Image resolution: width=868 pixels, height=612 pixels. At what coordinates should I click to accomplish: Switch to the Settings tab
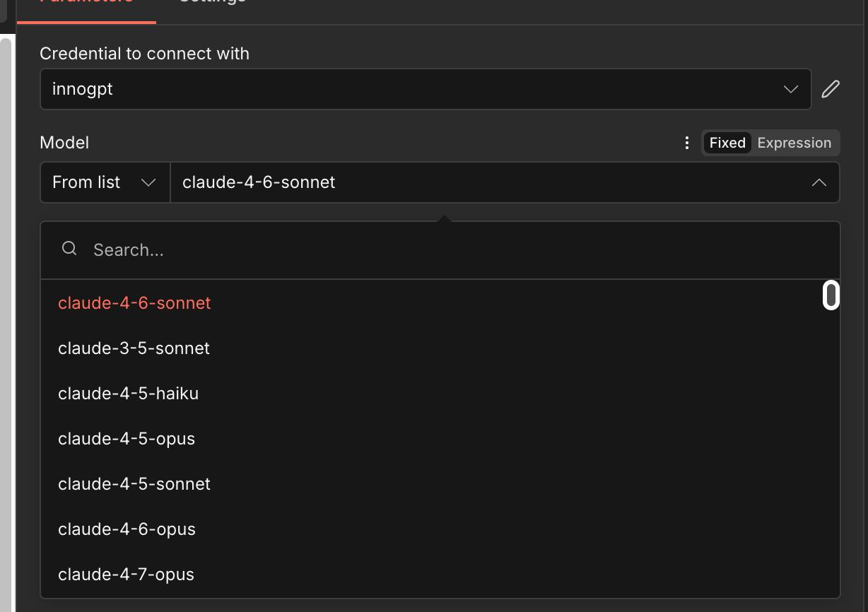212,4
